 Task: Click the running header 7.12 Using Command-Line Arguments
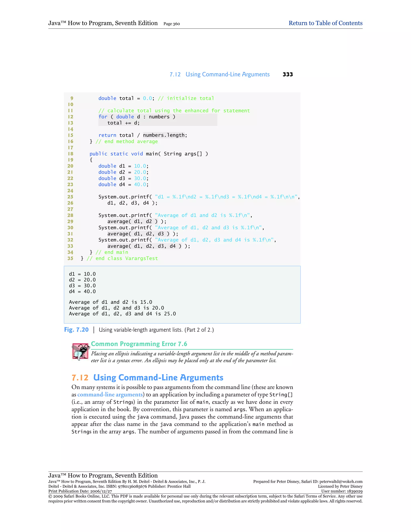coord(219,74)
